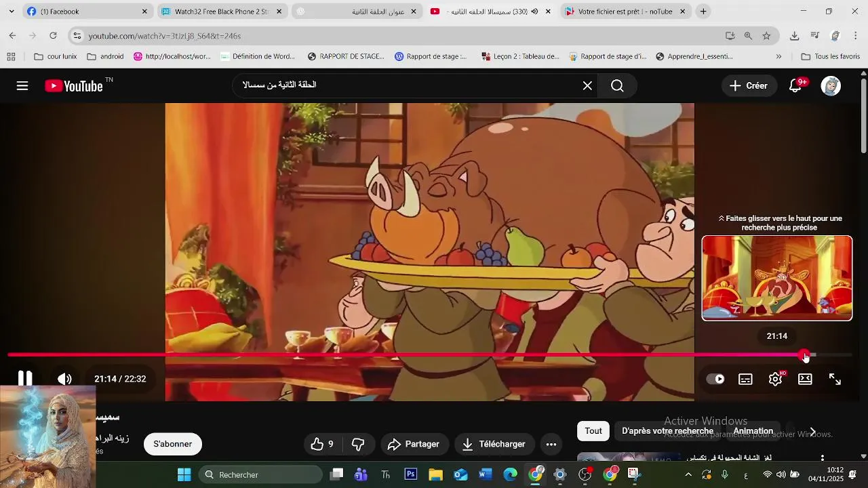This screenshot has height=488, width=868.
Task: Switch to theater mode
Action: pos(805,379)
